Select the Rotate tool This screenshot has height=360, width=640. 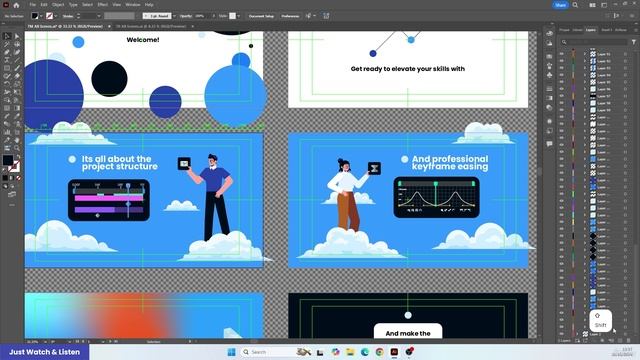click(7, 84)
